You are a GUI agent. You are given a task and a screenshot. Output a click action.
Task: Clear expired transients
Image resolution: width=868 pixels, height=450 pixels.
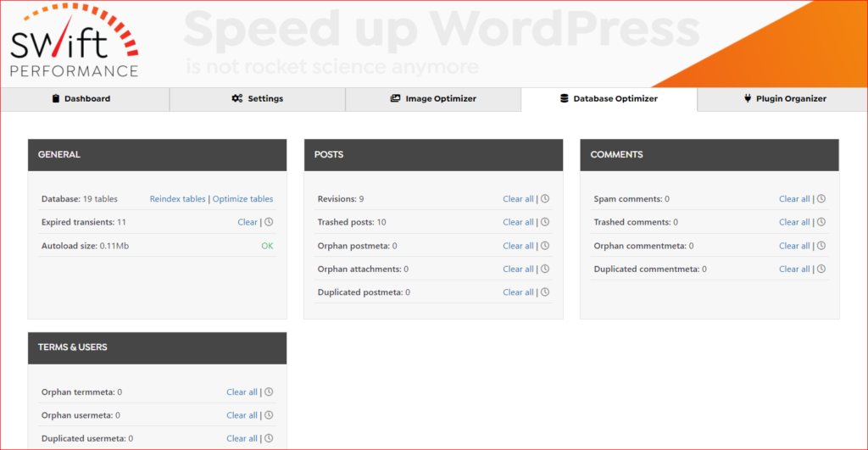click(x=248, y=222)
